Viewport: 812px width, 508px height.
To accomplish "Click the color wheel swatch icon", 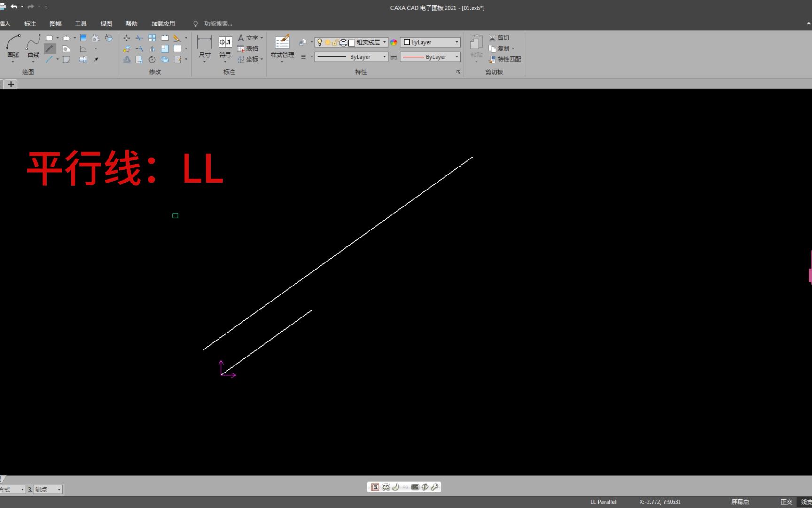I will (x=394, y=42).
